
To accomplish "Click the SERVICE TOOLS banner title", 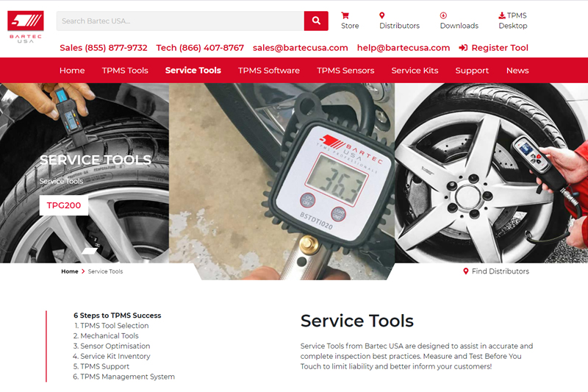I will (96, 160).
